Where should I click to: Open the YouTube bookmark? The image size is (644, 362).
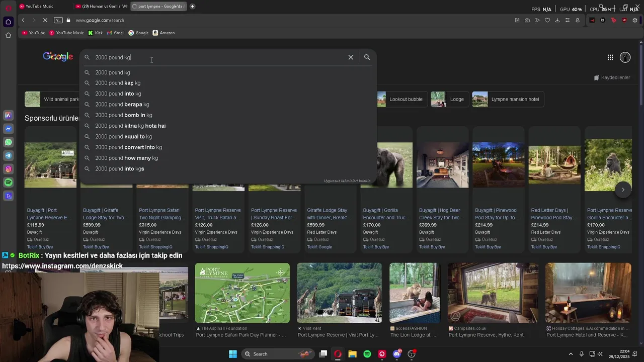(x=33, y=33)
